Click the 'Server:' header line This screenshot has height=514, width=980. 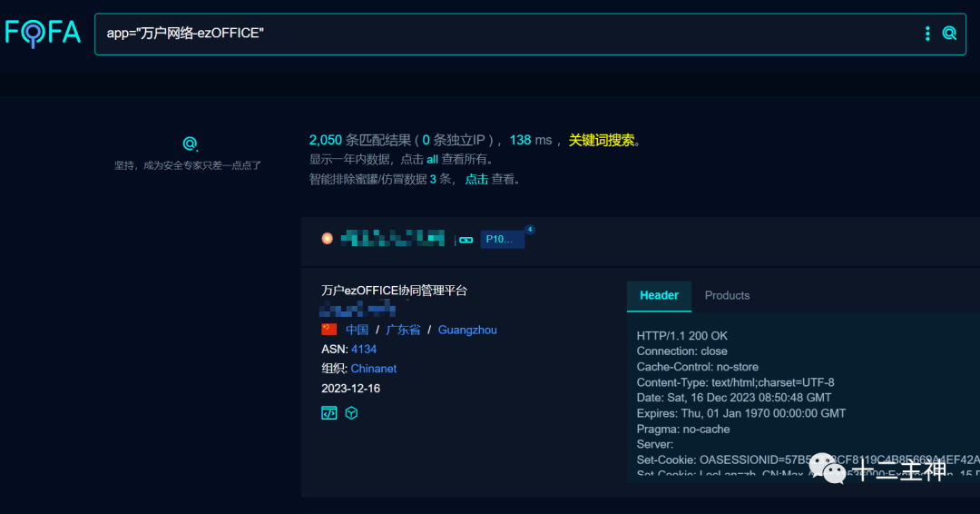coord(655,445)
